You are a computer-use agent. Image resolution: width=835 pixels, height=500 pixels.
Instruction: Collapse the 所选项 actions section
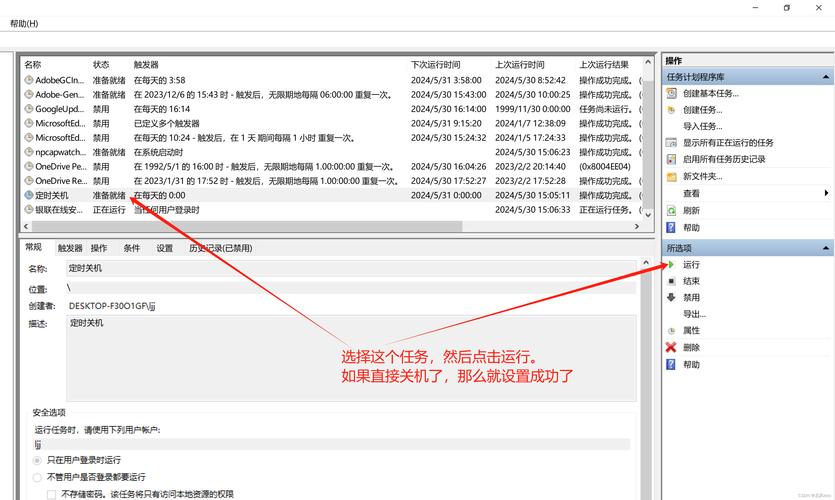tap(825, 248)
